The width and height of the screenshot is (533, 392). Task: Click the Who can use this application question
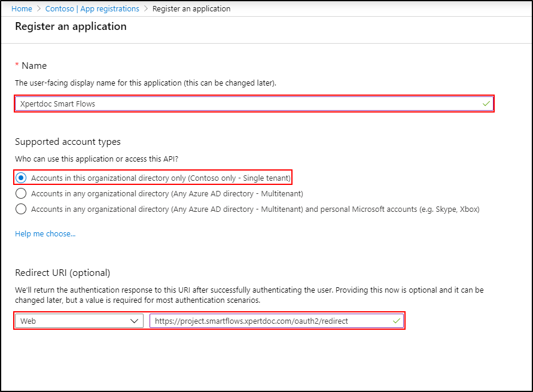point(96,159)
